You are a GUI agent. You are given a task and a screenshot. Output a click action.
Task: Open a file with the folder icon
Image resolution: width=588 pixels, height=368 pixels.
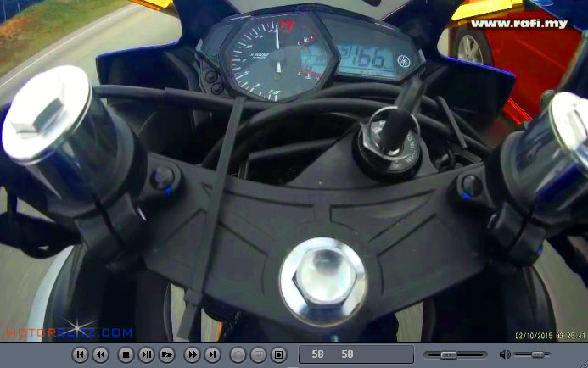click(167, 354)
